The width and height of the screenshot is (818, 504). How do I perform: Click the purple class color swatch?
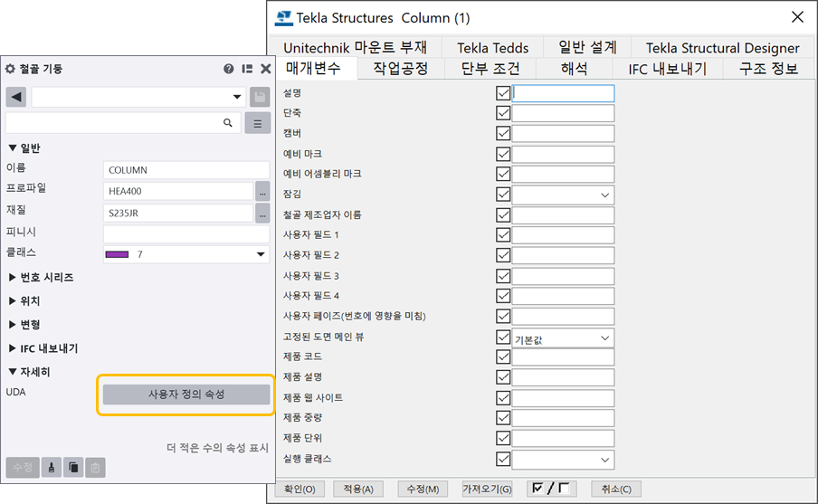pos(118,255)
